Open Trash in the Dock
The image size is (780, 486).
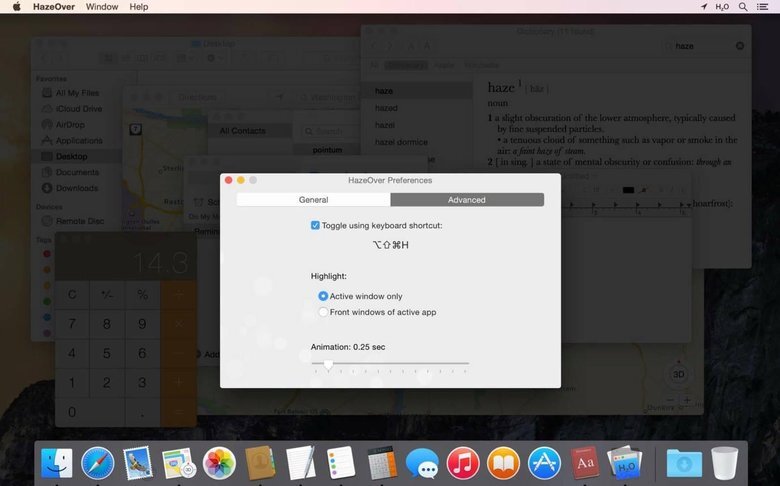coord(725,463)
